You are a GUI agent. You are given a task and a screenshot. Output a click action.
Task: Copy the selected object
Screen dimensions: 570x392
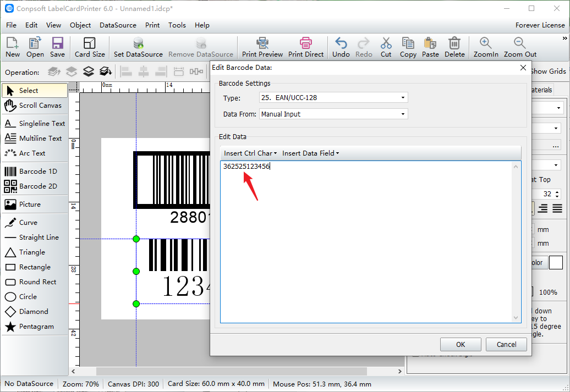408,47
